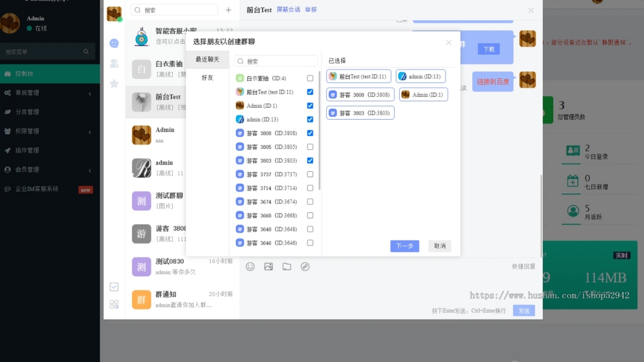Open 企业IM客服系统 menu item
The image size is (644, 362).
tap(50, 189)
